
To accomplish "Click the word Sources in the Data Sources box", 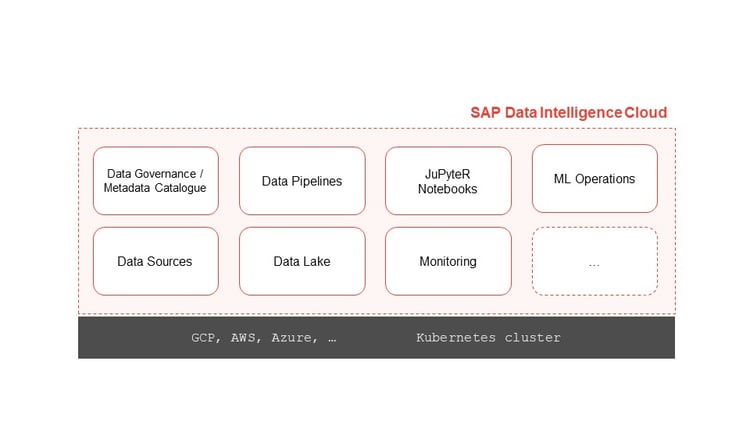I will coord(169,261).
